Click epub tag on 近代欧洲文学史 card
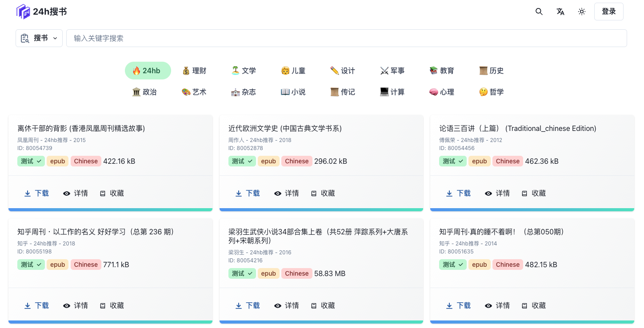Image resolution: width=644 pixels, height=328 pixels. [268, 161]
